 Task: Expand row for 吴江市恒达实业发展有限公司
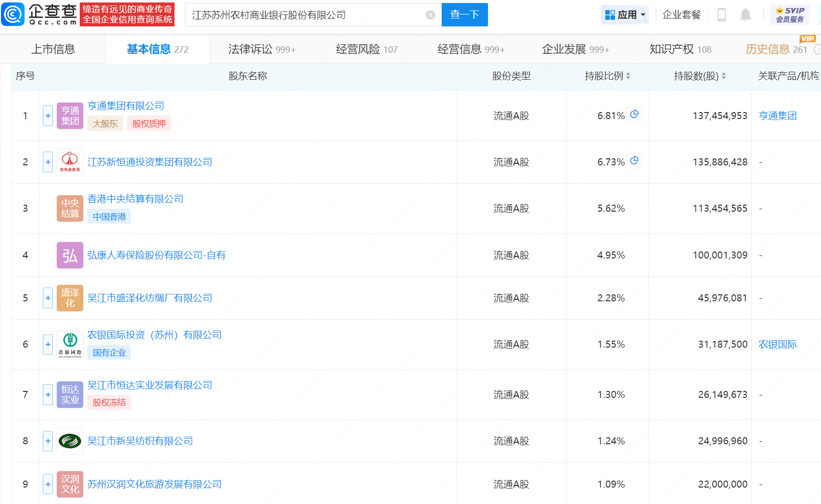coord(48,395)
